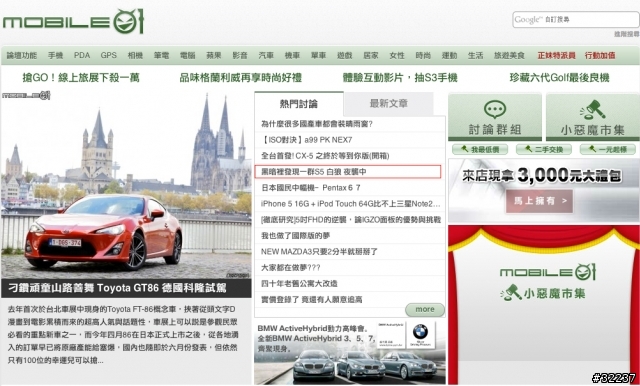Viewport: 640px width, 386px height.
Task: Open the 機車 category
Action: tap(292, 55)
